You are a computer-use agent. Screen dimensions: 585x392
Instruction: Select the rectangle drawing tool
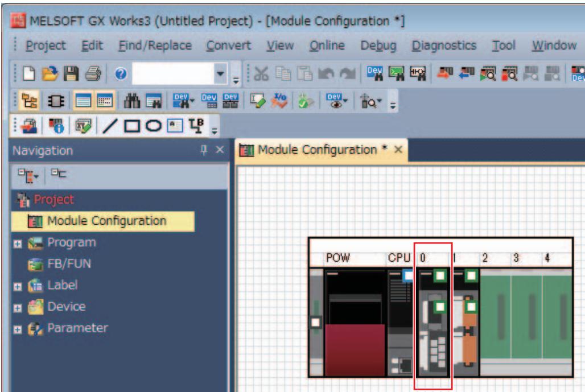(x=131, y=126)
